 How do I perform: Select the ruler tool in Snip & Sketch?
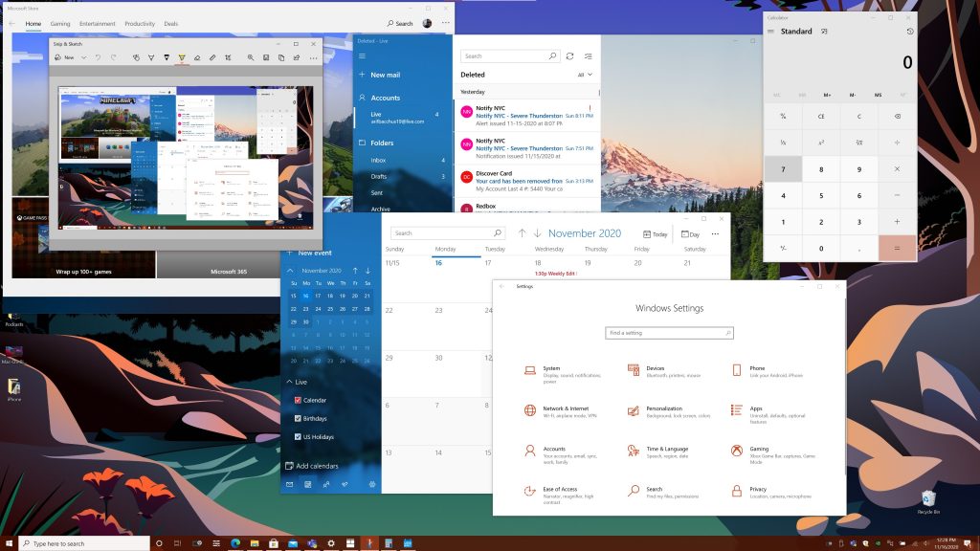212,57
